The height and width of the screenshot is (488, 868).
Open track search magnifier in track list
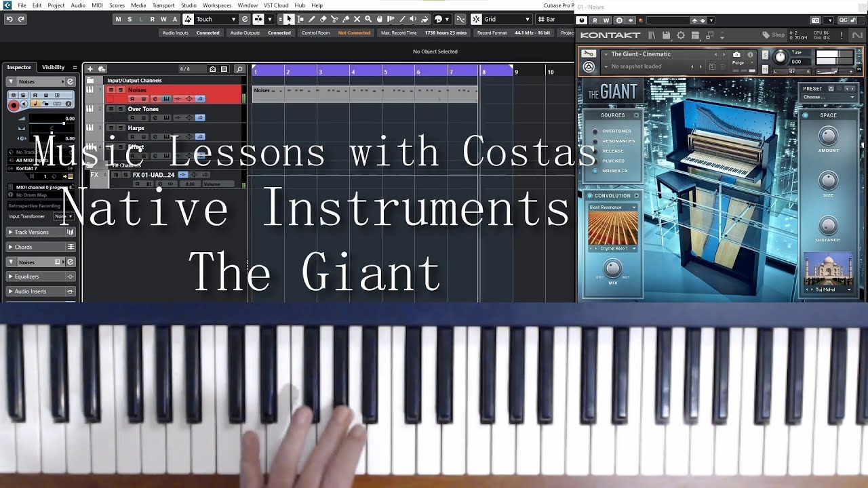(239, 68)
